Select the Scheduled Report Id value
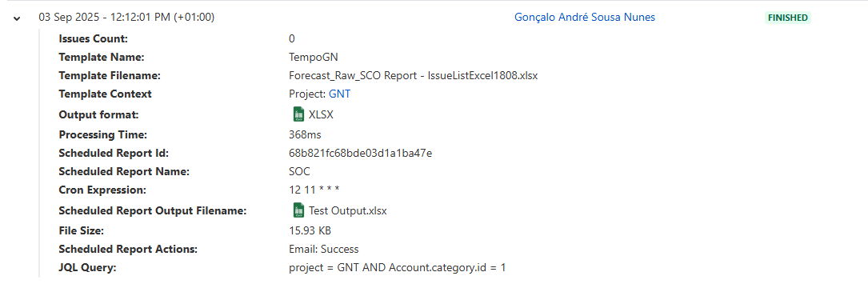The image size is (868, 288). pos(360,153)
